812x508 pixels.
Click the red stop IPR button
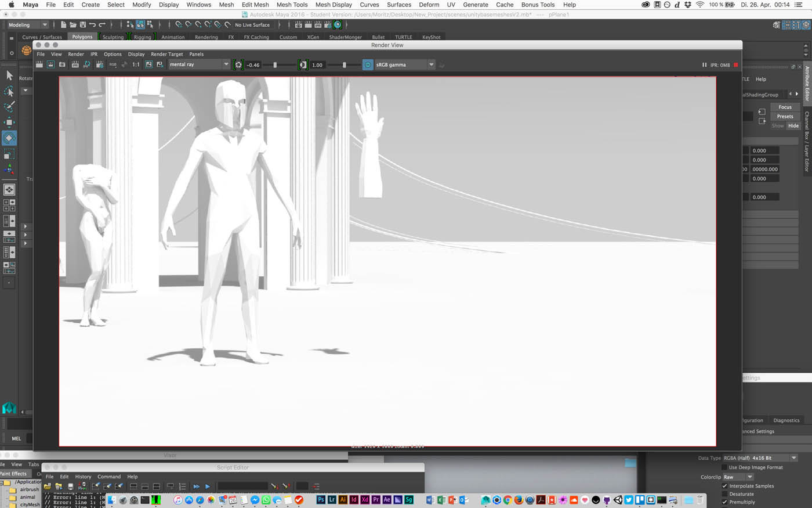(736, 65)
